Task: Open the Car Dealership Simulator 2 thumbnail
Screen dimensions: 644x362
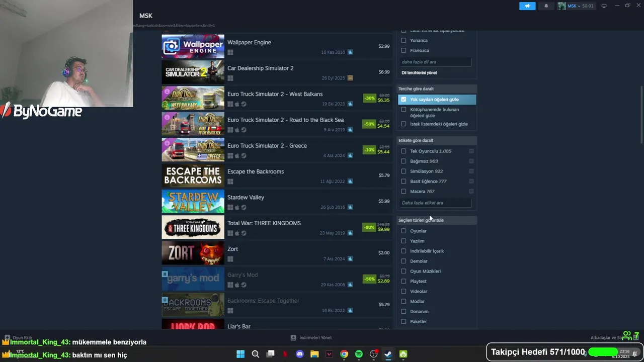Action: click(193, 72)
